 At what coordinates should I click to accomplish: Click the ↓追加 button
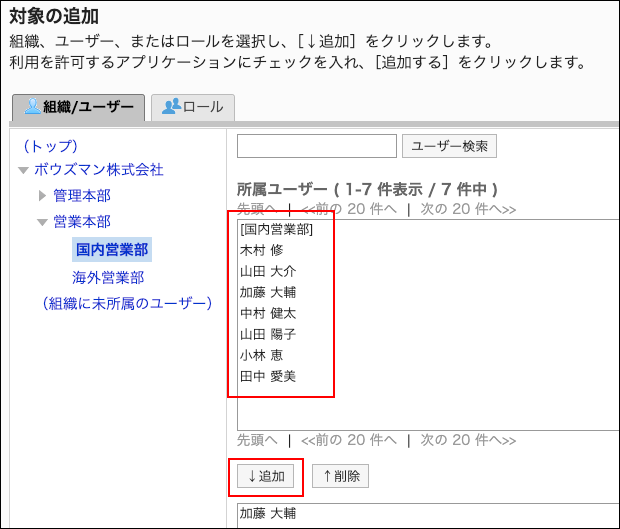(x=266, y=476)
